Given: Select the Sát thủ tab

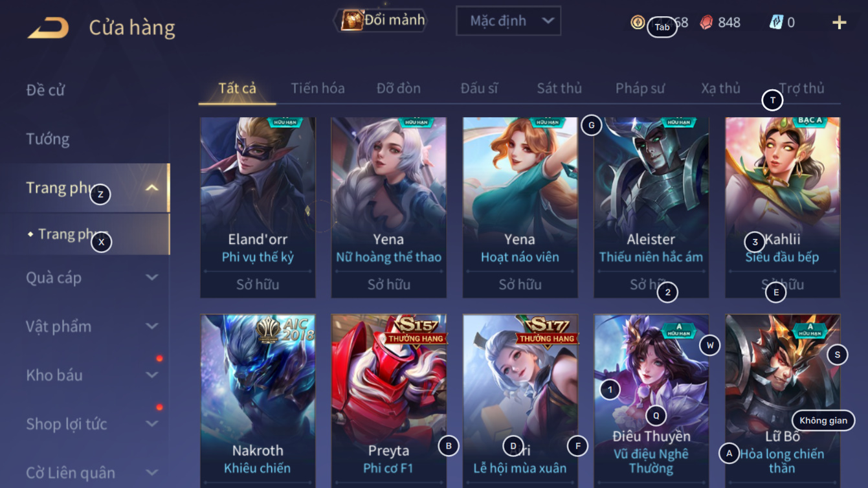Looking at the screenshot, I should pyautogui.click(x=559, y=89).
